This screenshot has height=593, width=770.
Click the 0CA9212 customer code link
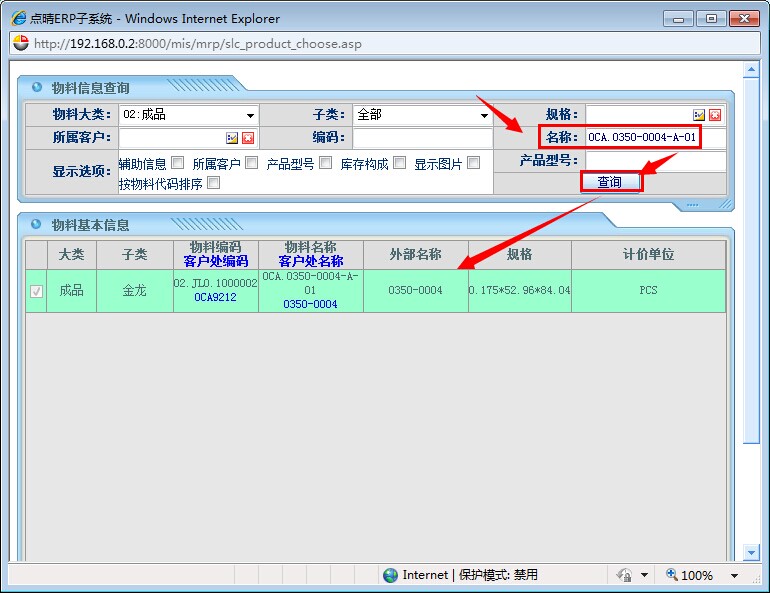pyautogui.click(x=215, y=297)
